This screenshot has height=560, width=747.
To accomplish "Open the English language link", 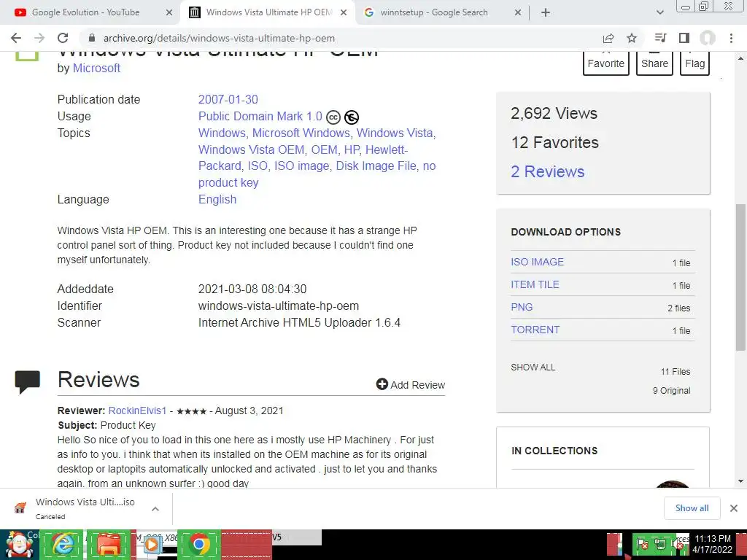I will pos(217,199).
